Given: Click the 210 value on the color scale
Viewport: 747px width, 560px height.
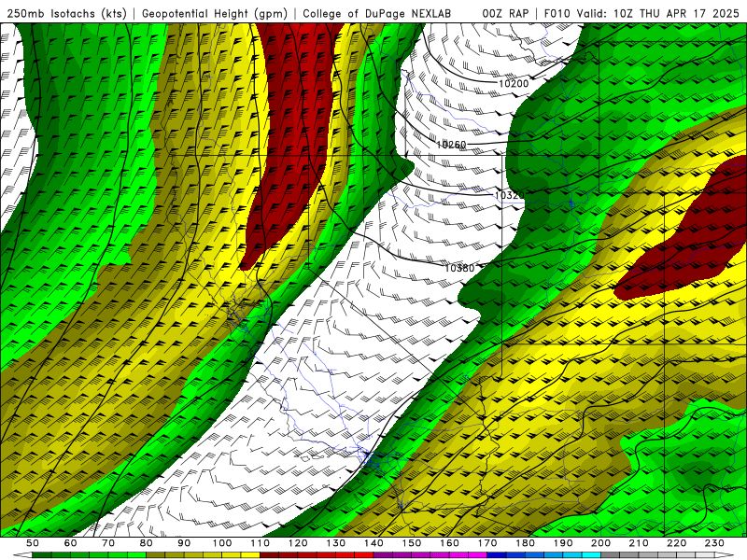Looking at the screenshot, I should pos(639,543).
